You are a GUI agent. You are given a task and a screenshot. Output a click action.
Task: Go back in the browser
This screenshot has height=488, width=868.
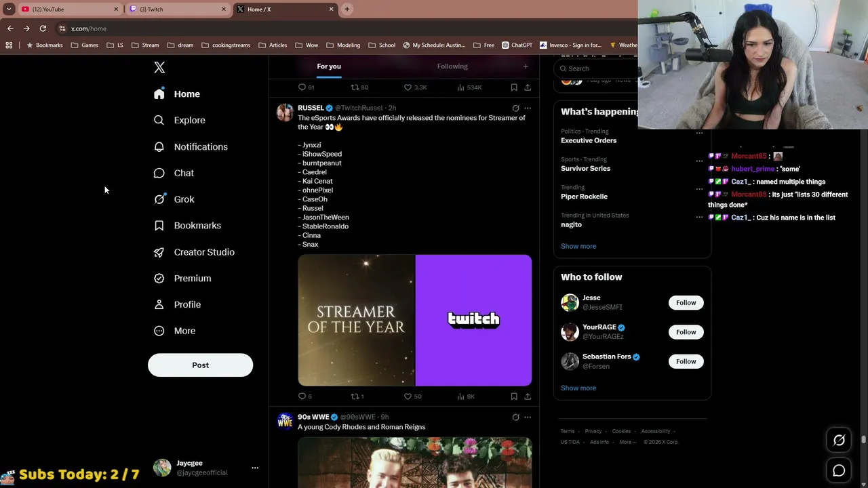(10, 28)
